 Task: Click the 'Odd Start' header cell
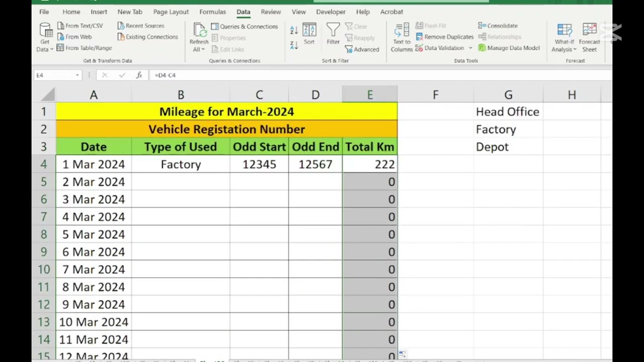click(x=259, y=147)
